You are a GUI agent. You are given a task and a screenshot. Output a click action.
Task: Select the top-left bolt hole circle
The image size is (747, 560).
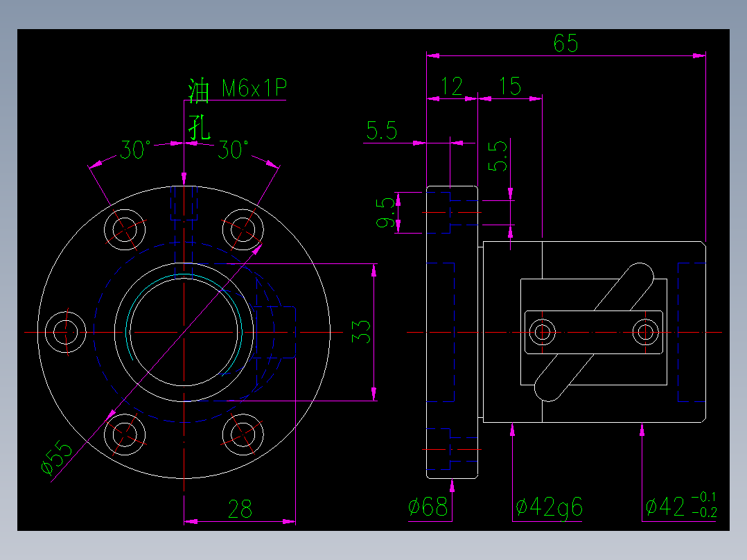coord(125,229)
